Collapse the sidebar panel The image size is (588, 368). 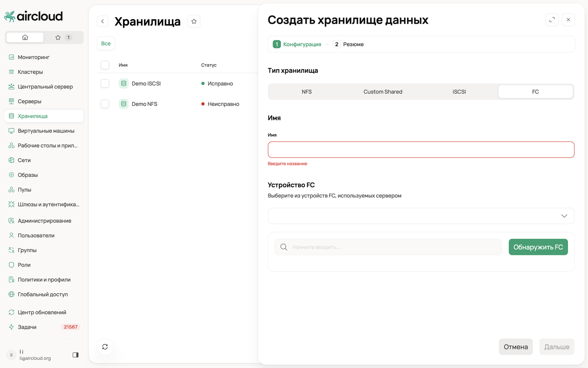pos(76,355)
